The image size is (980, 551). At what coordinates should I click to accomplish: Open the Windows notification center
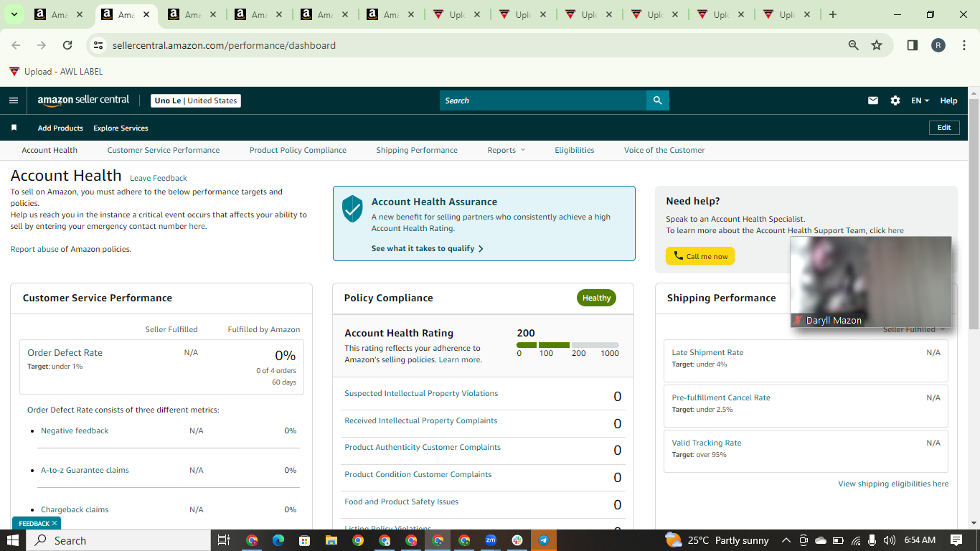pyautogui.click(x=956, y=540)
